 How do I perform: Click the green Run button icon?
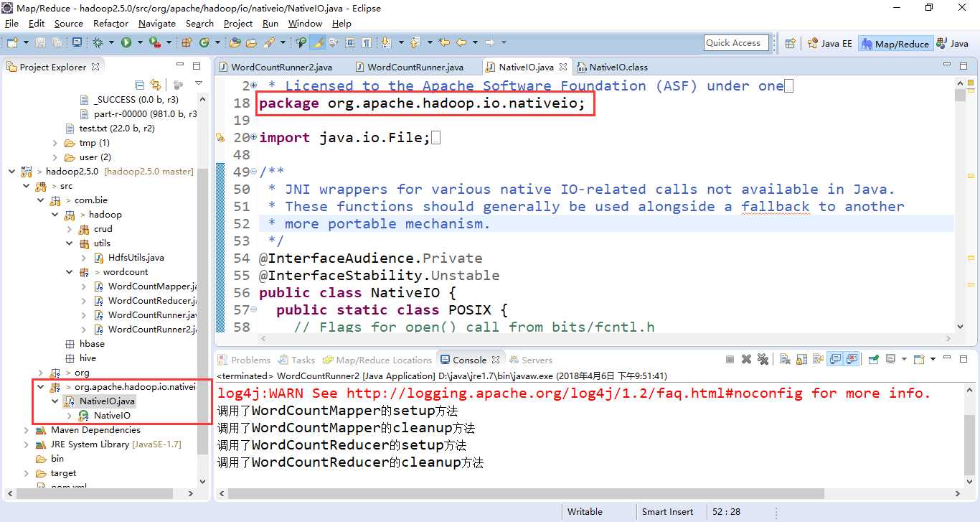[126, 43]
